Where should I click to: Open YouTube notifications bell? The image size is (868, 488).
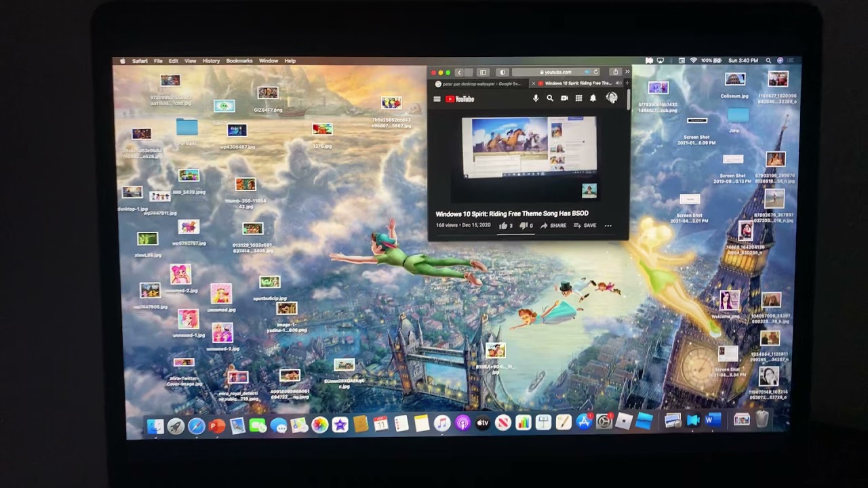point(593,98)
